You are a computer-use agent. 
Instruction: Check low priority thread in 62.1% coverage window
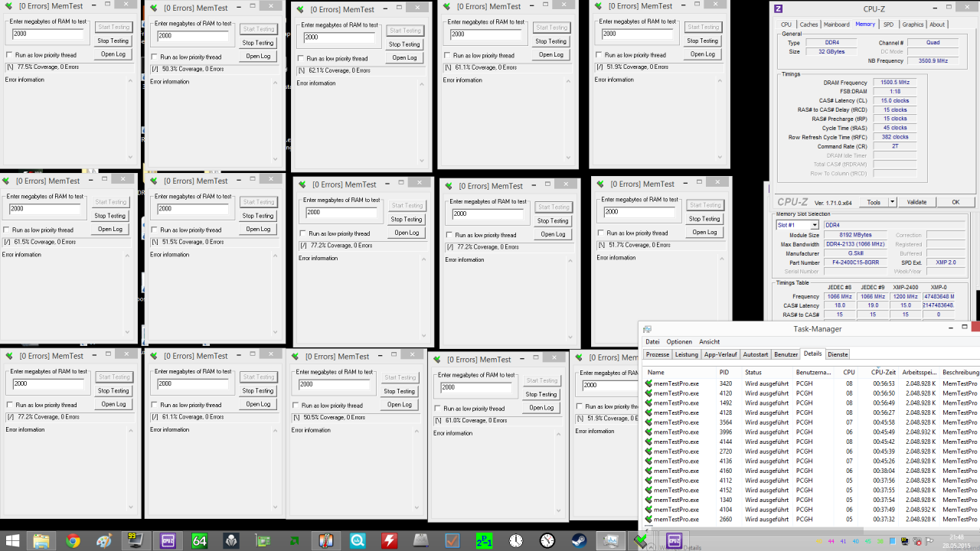click(x=301, y=58)
